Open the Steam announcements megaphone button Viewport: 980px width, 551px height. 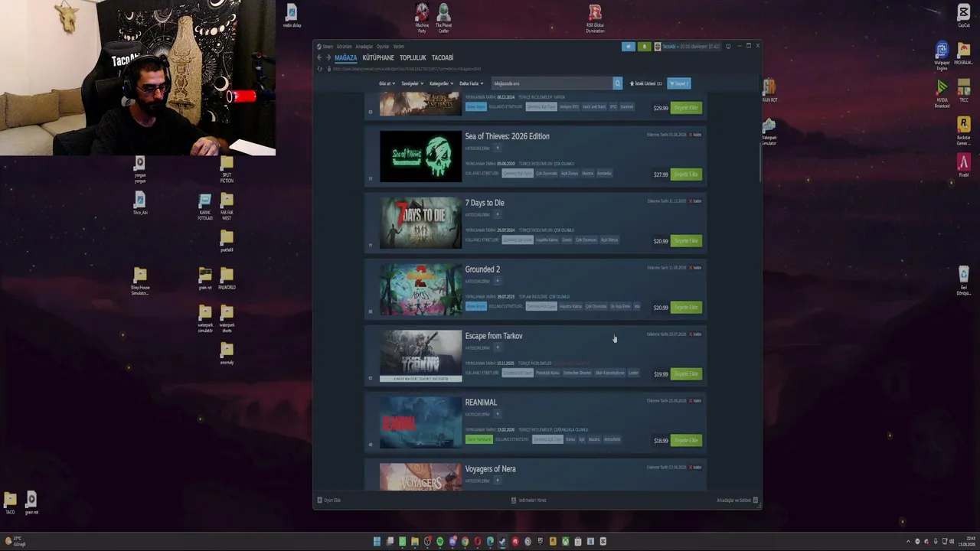click(629, 47)
